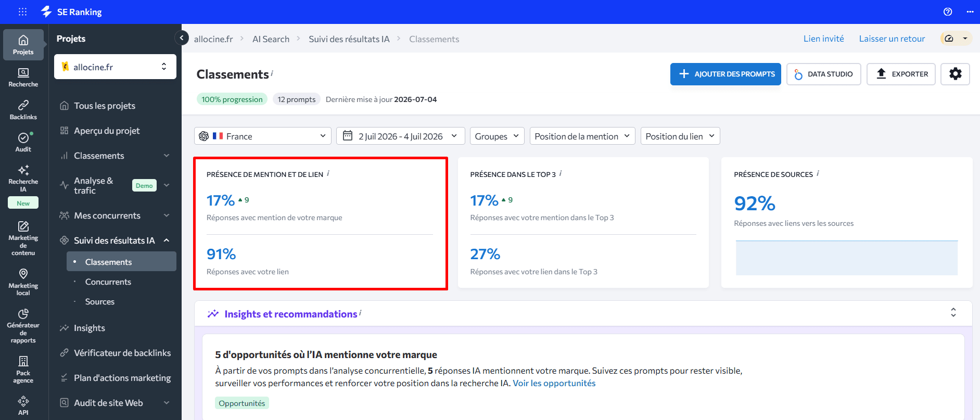
Task: Click the SE Ranking logo
Action: tap(71, 11)
